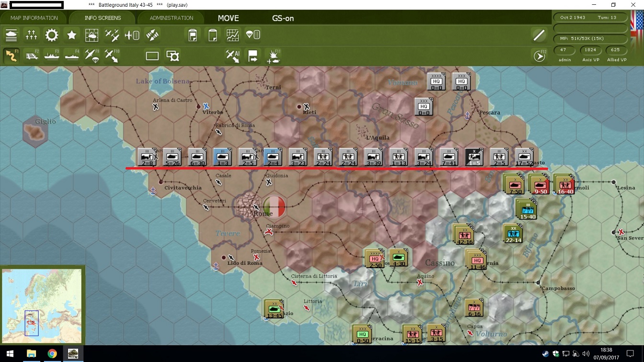The image size is (644, 362).
Task: Select the Allied counter 16-40
Action: [x=565, y=185]
